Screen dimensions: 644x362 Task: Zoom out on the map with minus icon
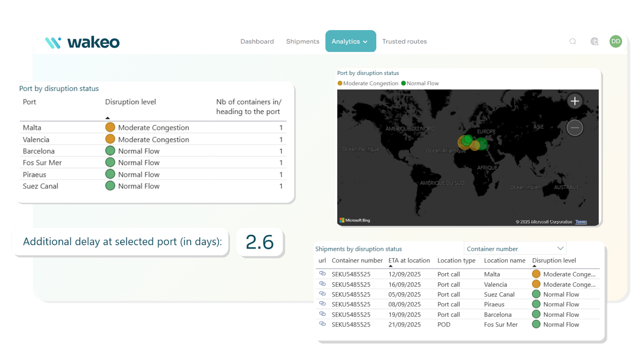tap(575, 127)
